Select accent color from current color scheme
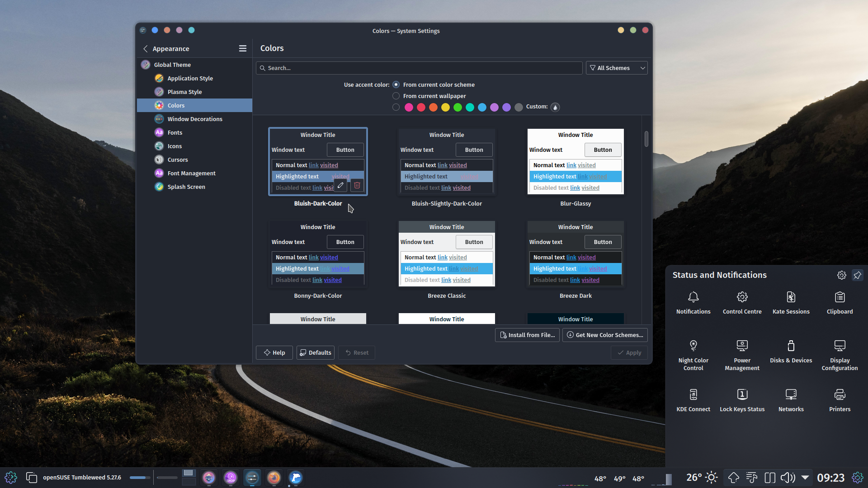The height and width of the screenshot is (488, 868). pyautogui.click(x=396, y=84)
